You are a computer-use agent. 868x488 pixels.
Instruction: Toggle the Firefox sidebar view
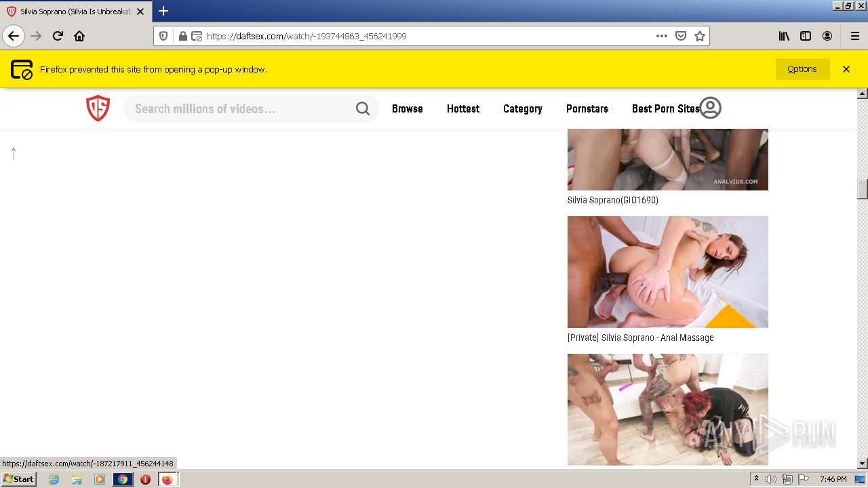pyautogui.click(x=806, y=36)
